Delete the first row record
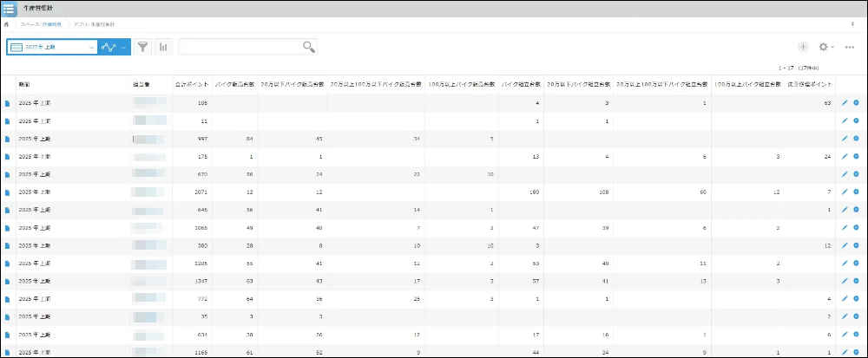The height and width of the screenshot is (358, 868). [856, 103]
